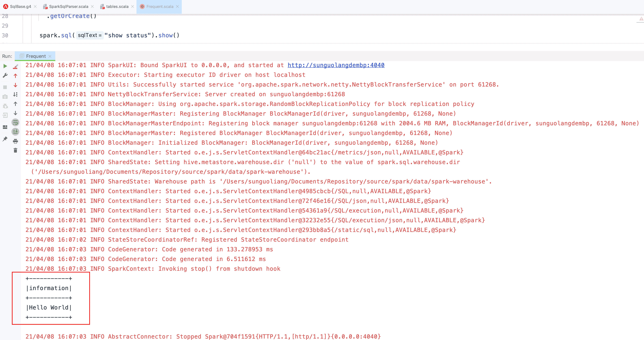The image size is (644, 340).
Task: Click the Attach Debugger bug icon
Action: tap(5, 106)
